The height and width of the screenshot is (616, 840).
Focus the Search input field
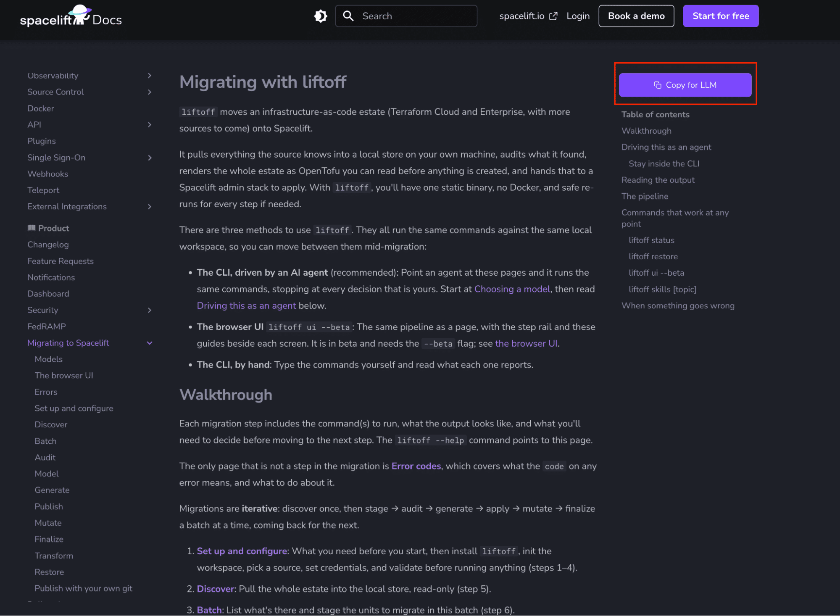tap(406, 16)
